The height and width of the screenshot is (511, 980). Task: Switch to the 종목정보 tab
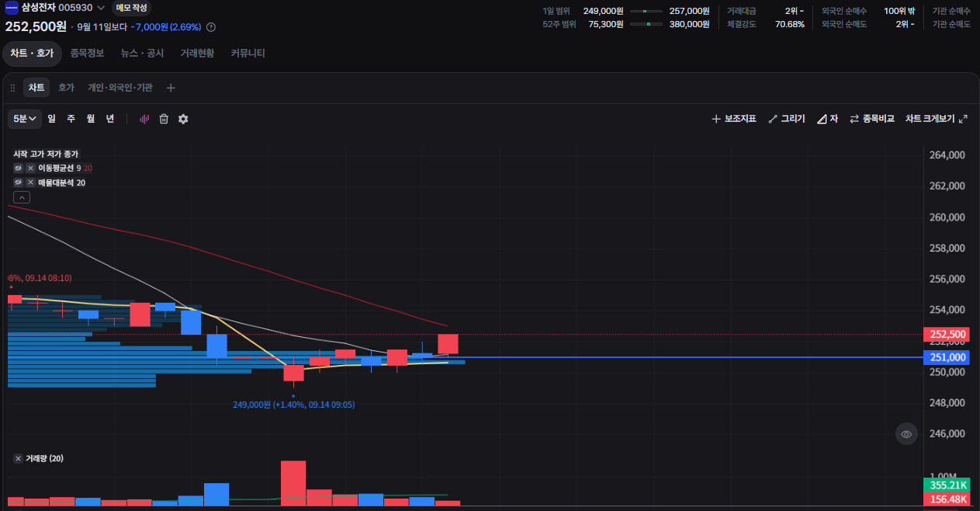pos(87,54)
